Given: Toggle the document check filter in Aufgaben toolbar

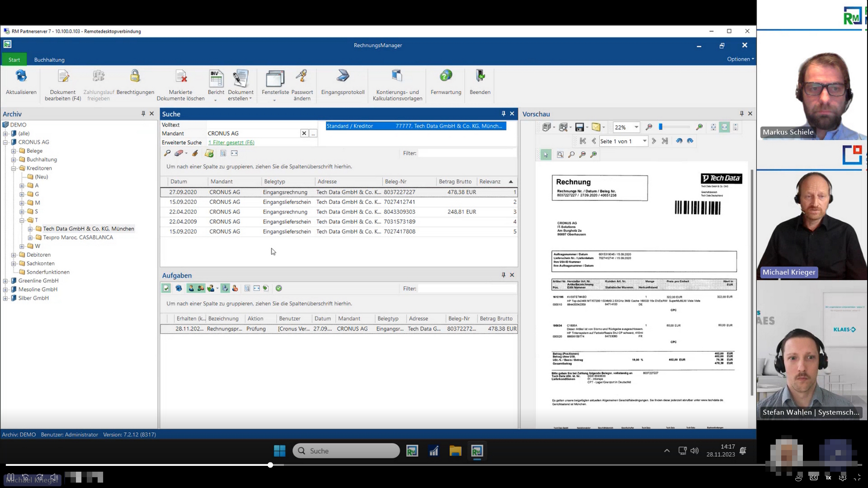Looking at the screenshot, I should 166,288.
